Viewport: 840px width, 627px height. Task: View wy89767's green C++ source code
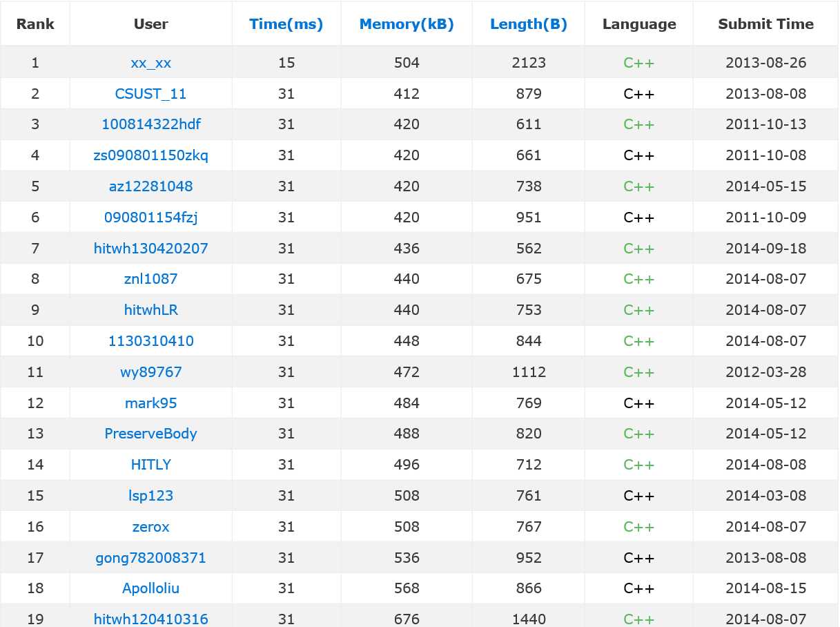tap(639, 372)
